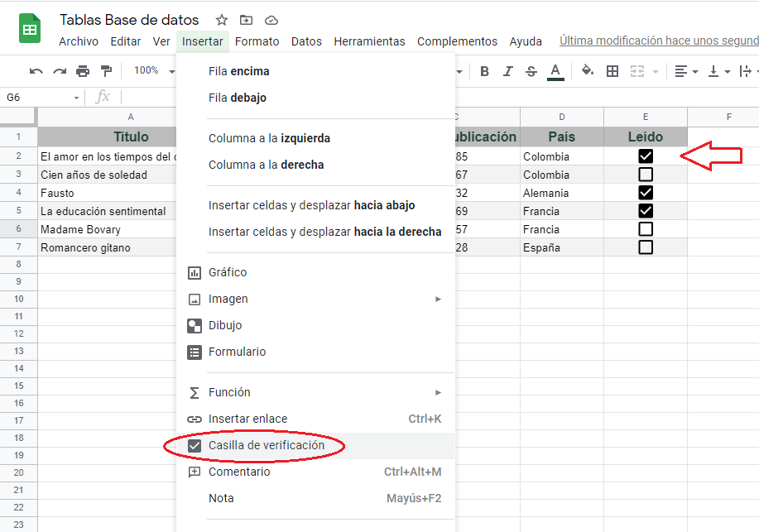759x532 pixels.
Task: Open the fill color bucket
Action: pyautogui.click(x=588, y=71)
